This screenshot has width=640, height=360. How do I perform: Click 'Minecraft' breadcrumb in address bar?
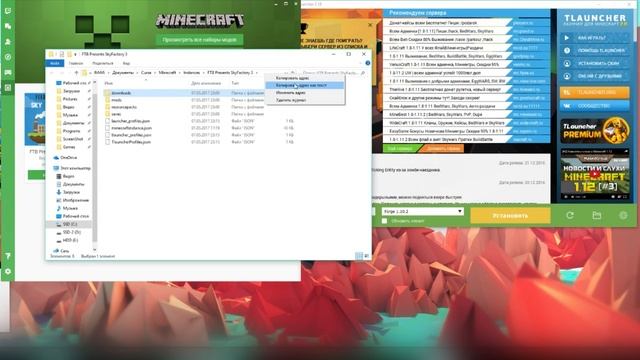[x=167, y=73]
